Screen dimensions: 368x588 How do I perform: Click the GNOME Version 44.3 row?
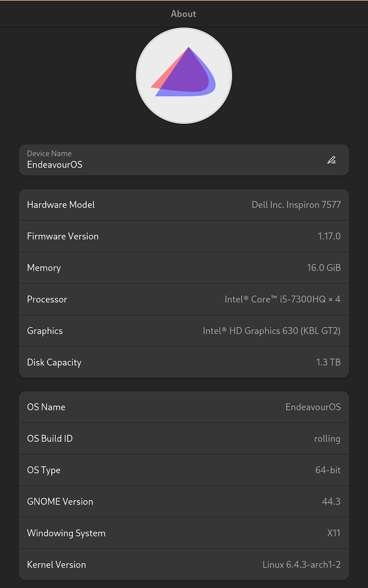tap(184, 501)
